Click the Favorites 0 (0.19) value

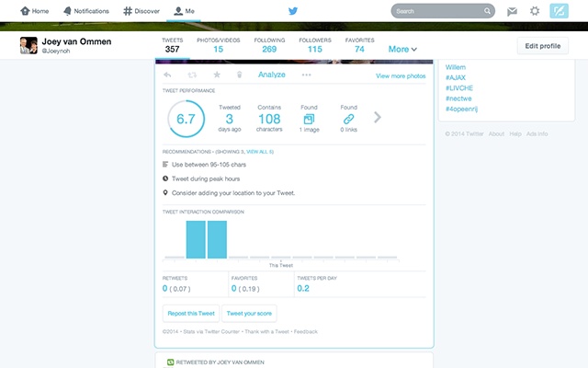click(245, 288)
